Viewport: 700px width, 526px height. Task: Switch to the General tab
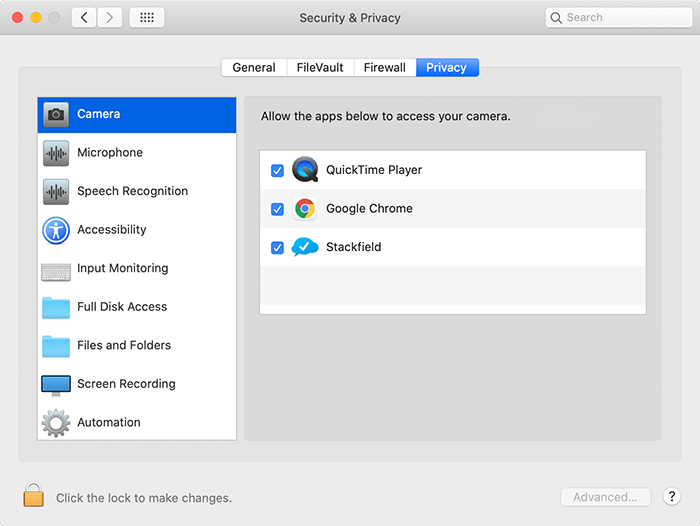(x=254, y=67)
